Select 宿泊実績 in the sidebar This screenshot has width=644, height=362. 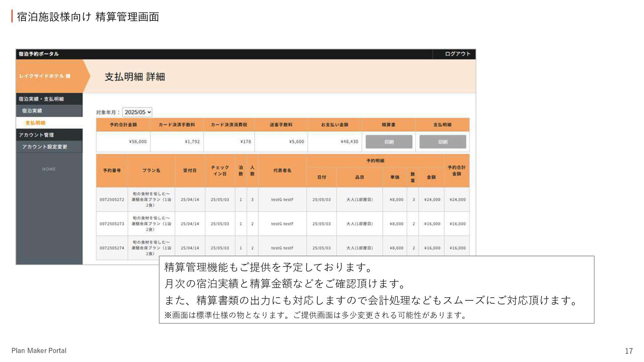pos(32,111)
